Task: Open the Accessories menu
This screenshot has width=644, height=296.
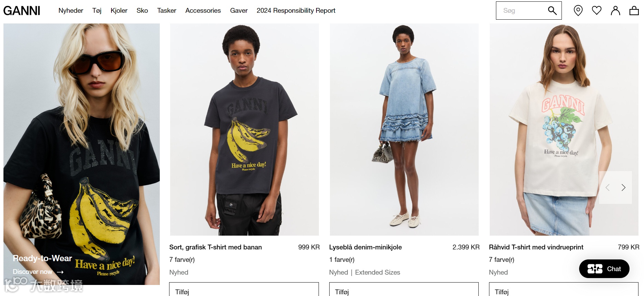Action: tap(203, 11)
